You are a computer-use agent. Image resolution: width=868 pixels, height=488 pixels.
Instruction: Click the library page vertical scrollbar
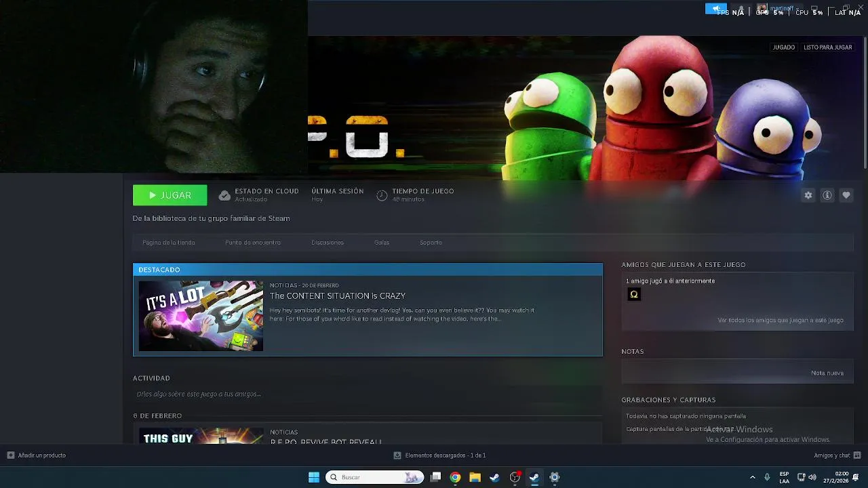point(865,103)
